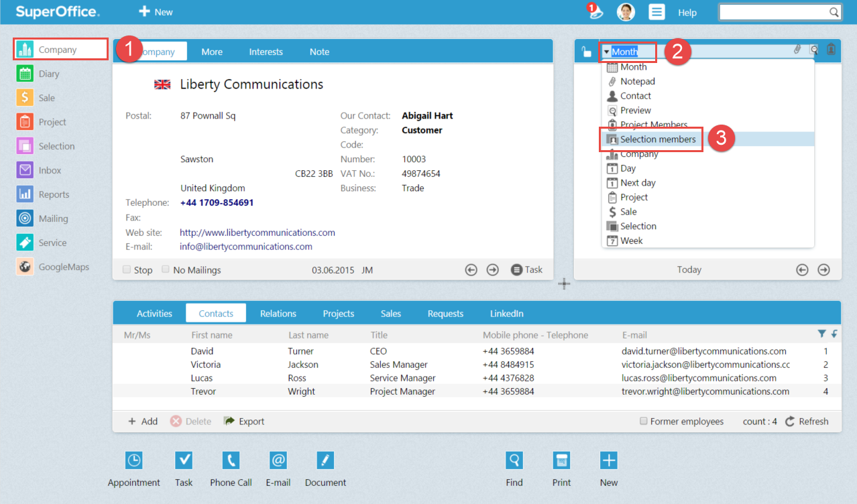
Task: Compose a new E-mail from the bottom toolbar
Action: tap(278, 469)
